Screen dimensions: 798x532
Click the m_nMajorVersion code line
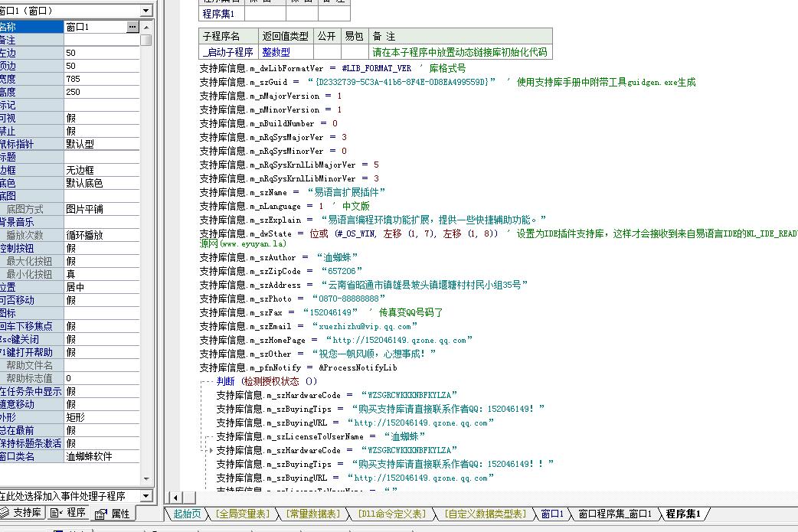270,96
